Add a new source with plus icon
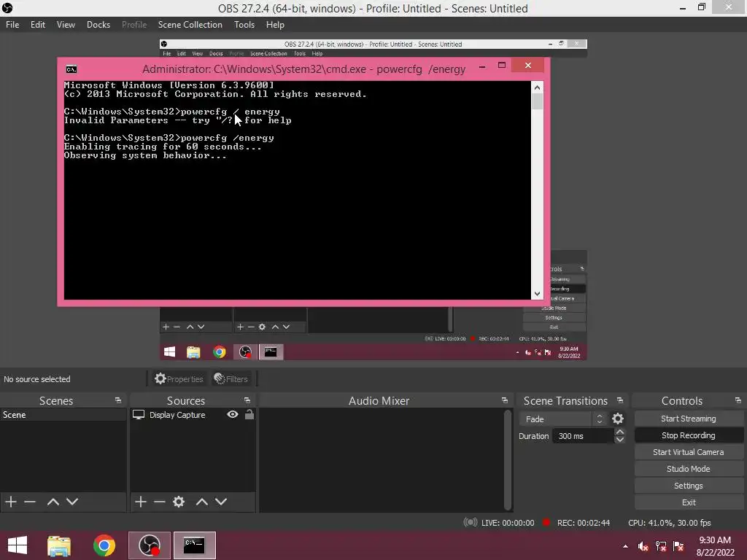Screen dimensions: 747x560 point(141,502)
